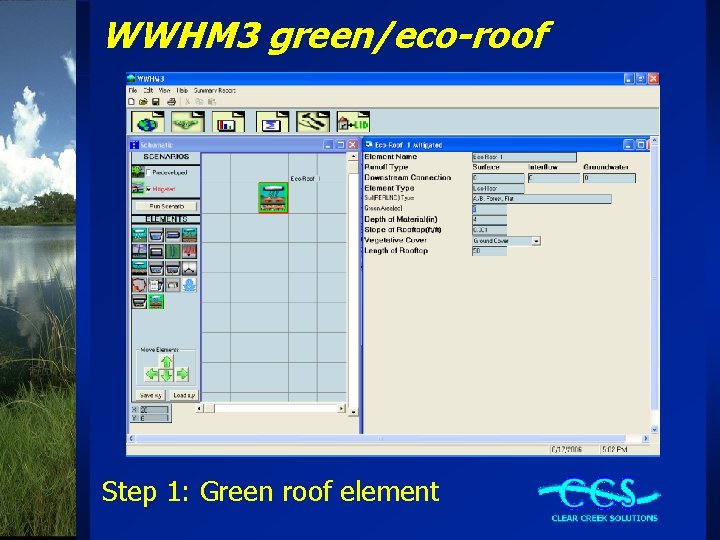Click the Copy toolbar icon
The width and height of the screenshot is (720, 540).
pyautogui.click(x=199, y=102)
